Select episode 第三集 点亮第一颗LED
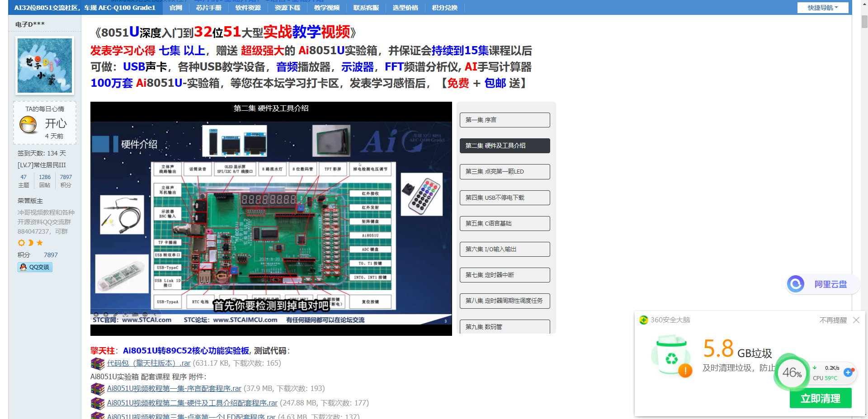Screen dimensions: 868x419 (505, 172)
